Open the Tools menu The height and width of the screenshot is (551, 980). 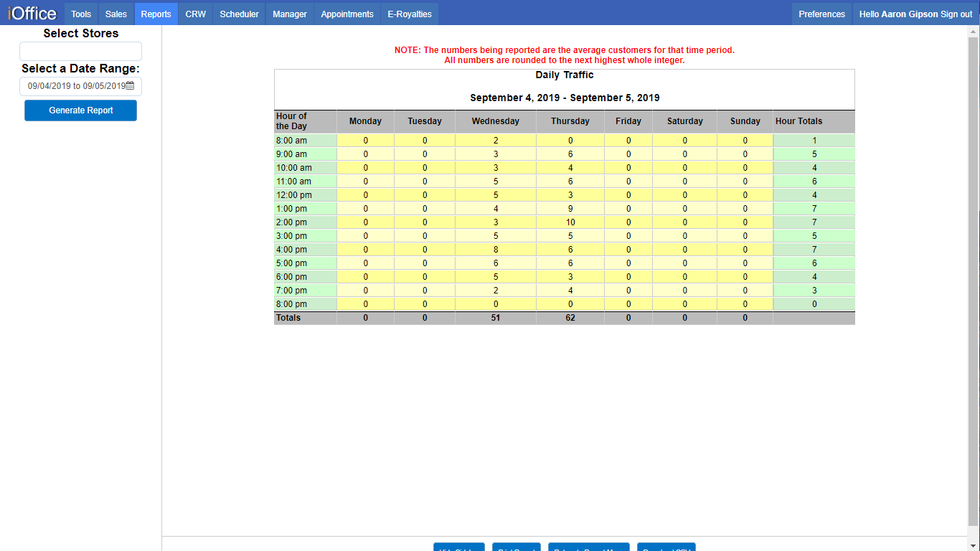point(81,14)
